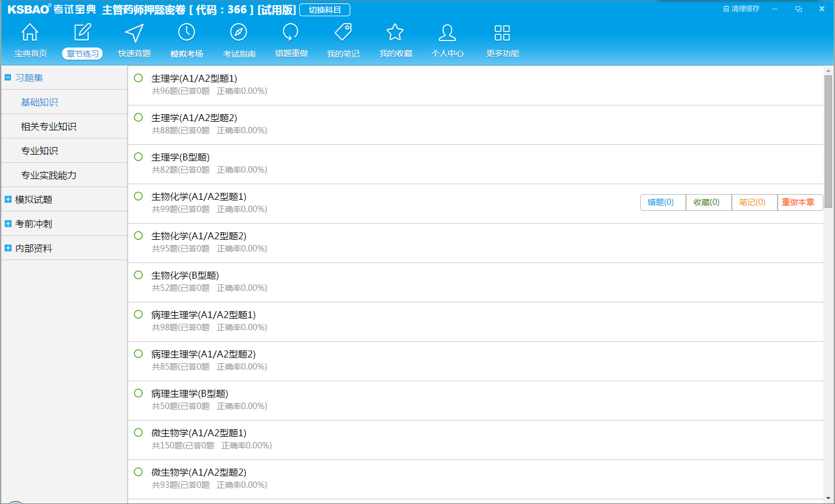
Task: Select the radio circle for 病理生理学(A1/A2型题2)
Action: pyautogui.click(x=138, y=354)
